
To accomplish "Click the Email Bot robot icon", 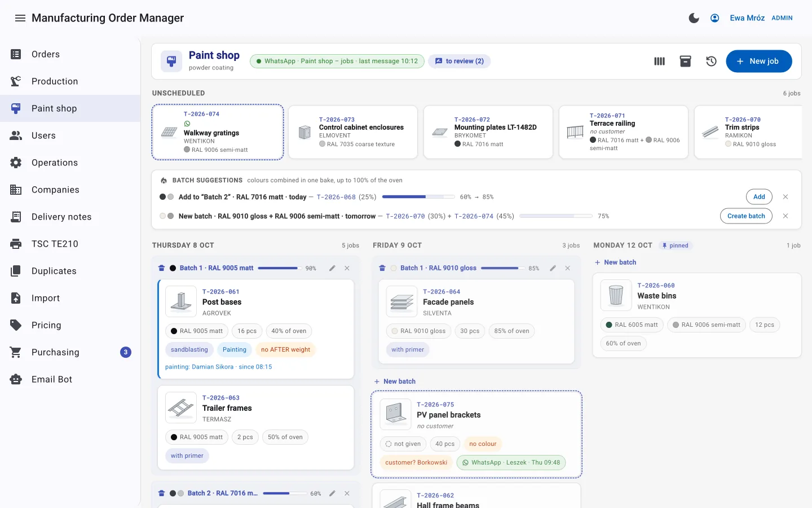I will 16,379.
